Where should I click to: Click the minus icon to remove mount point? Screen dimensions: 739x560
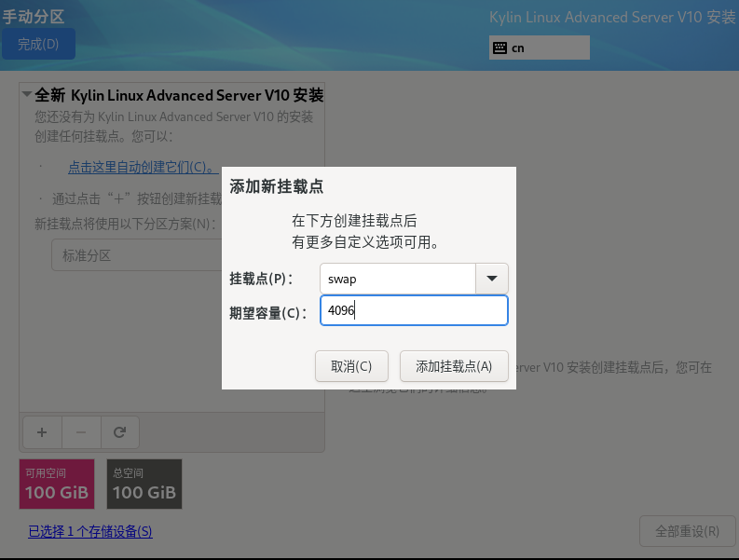(x=81, y=432)
